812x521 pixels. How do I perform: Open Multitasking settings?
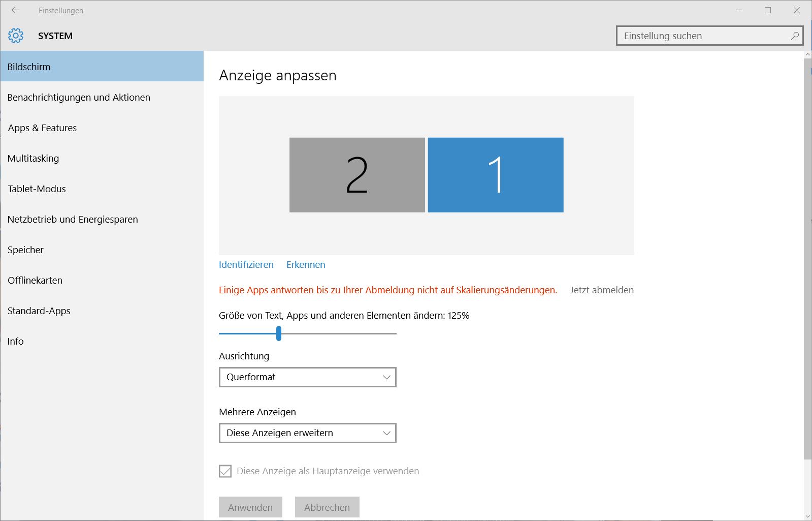click(33, 158)
